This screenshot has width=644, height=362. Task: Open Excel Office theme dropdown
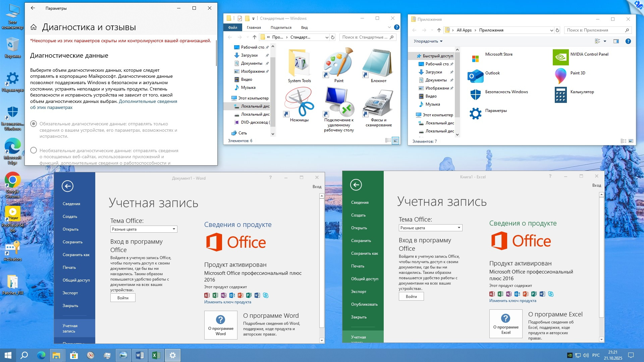tap(430, 228)
